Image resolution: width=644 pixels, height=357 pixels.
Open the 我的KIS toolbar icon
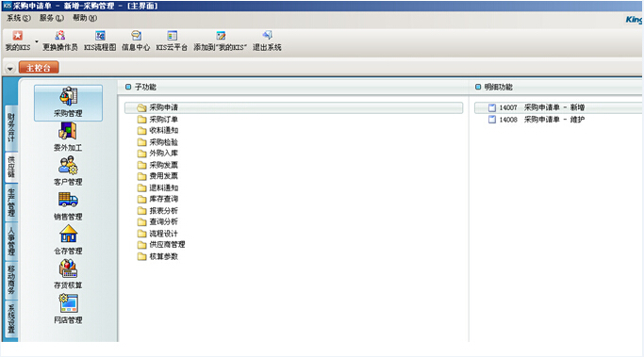tap(18, 41)
